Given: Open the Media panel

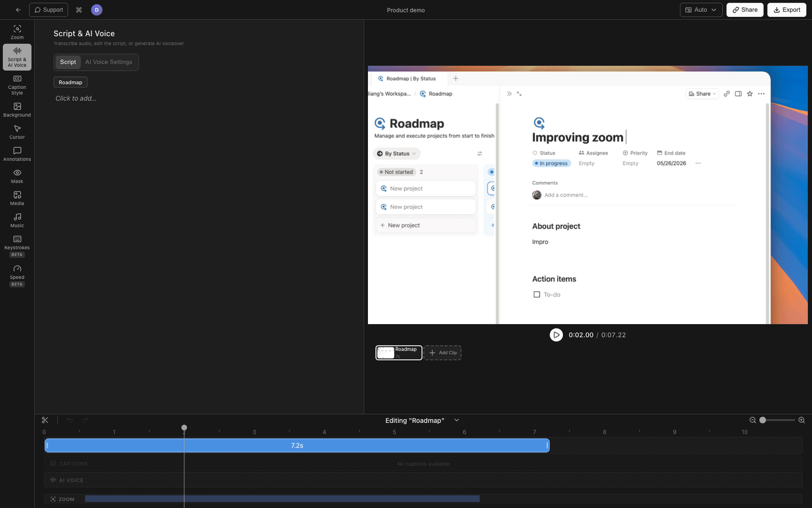Looking at the screenshot, I should pos(17,198).
